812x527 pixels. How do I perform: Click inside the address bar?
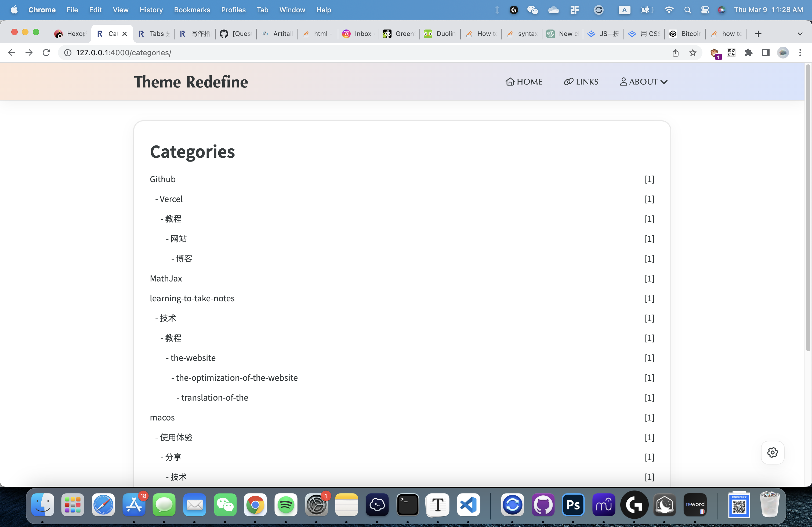pos(239,53)
